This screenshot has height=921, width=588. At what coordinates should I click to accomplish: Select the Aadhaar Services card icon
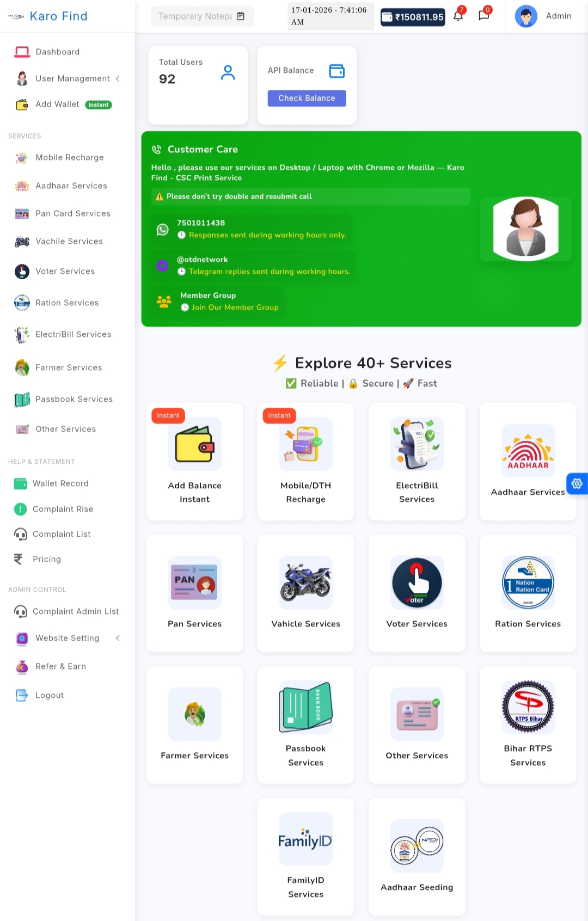[528, 451]
